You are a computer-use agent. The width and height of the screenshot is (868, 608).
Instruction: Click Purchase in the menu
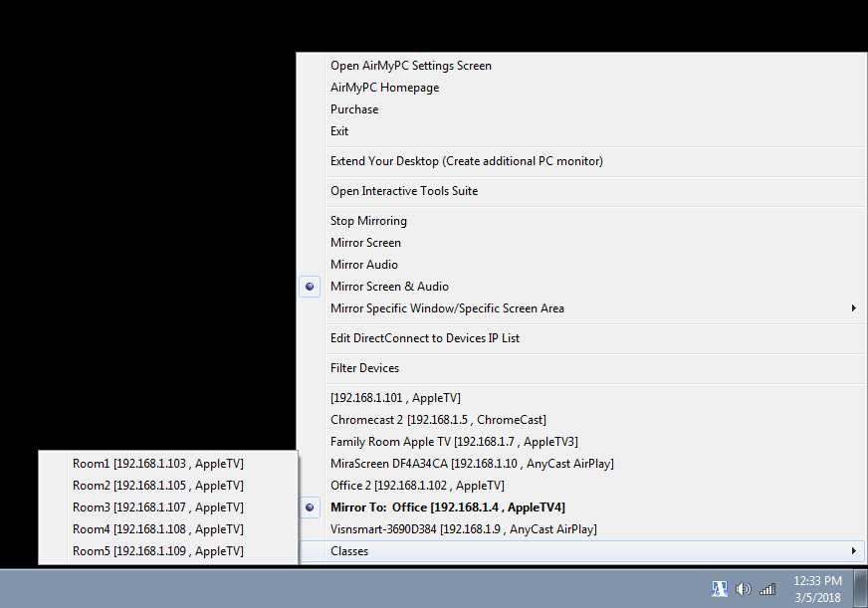tap(354, 109)
